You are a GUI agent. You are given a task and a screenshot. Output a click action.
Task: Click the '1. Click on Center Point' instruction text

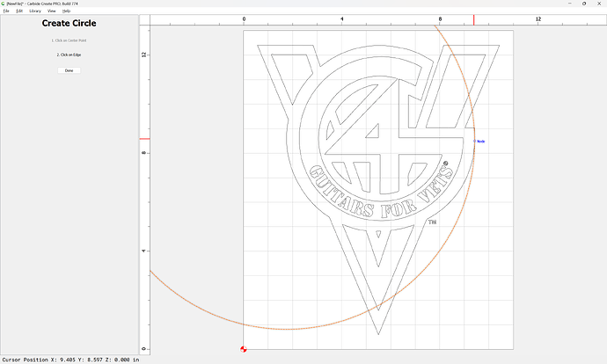[x=69, y=40]
